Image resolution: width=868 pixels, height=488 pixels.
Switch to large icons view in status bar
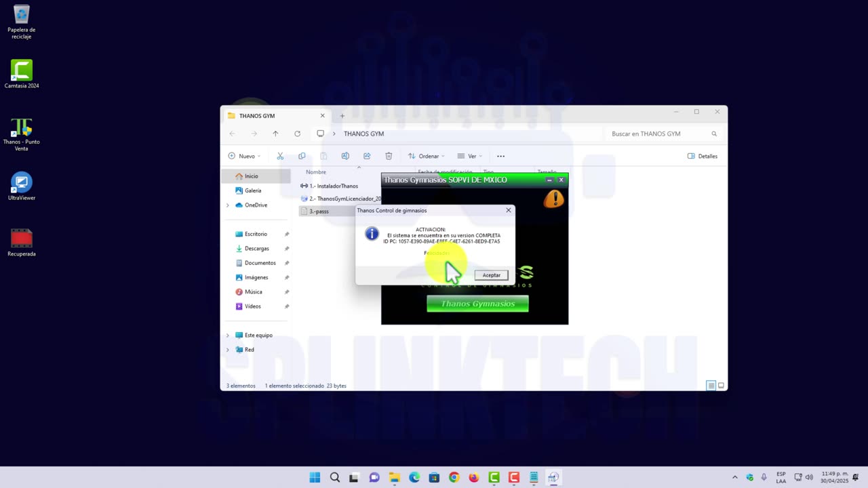point(721,386)
